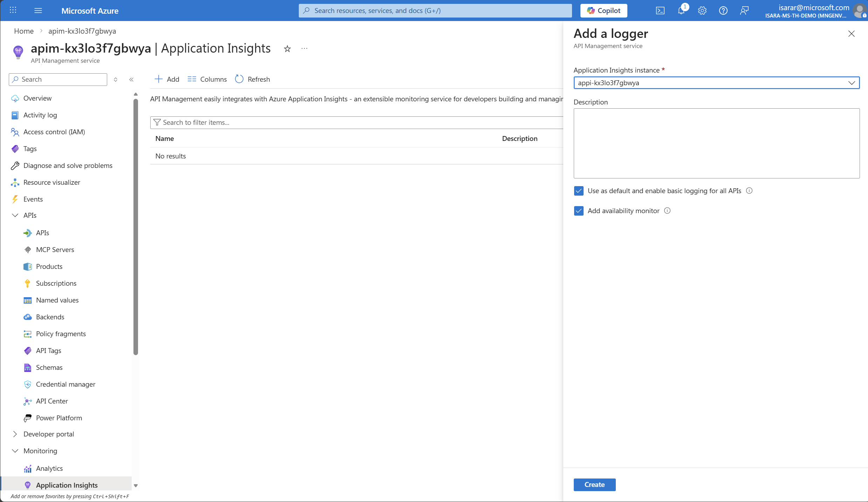Click the account avatar picture
Screen dimensions: 868x502
[x=860, y=11]
